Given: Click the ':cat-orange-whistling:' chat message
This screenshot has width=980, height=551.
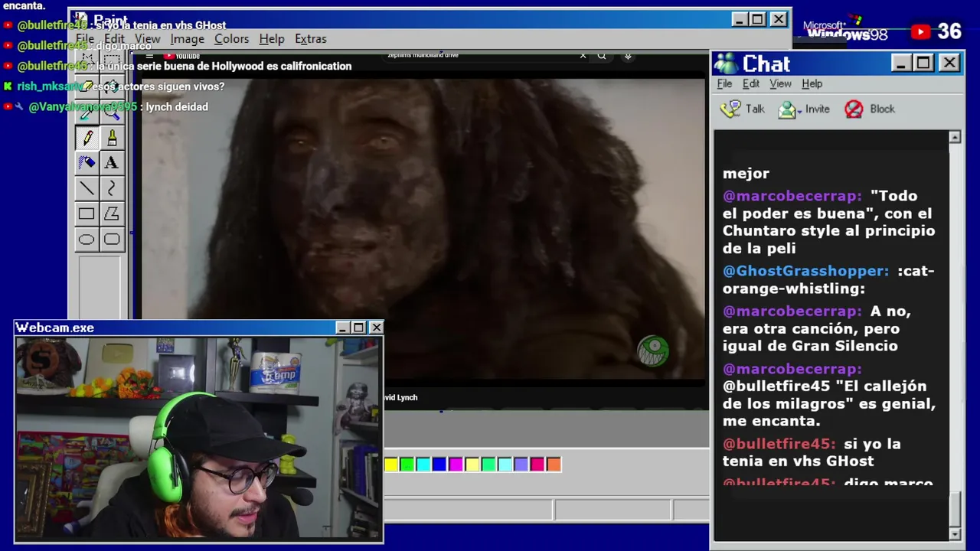Looking at the screenshot, I should 828,279.
